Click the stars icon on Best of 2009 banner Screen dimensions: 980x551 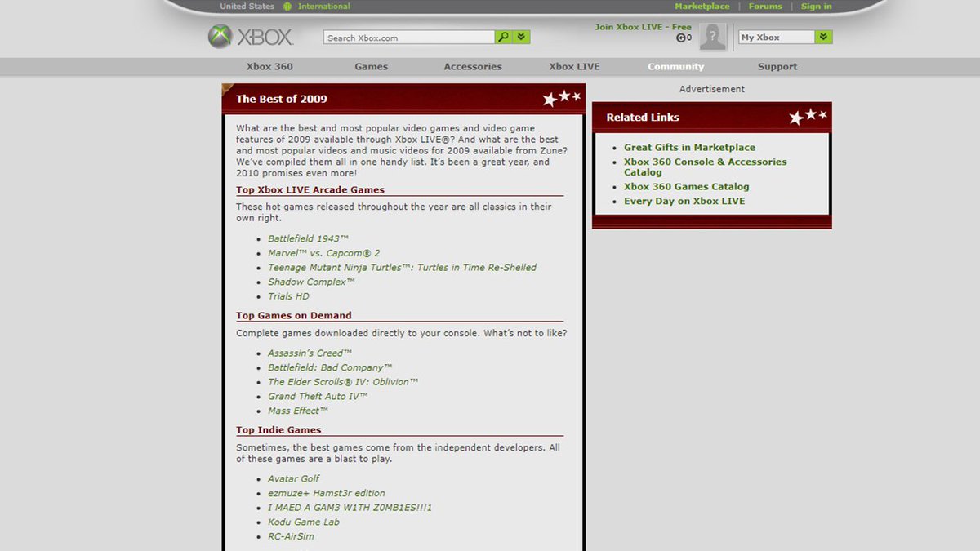[x=562, y=96]
